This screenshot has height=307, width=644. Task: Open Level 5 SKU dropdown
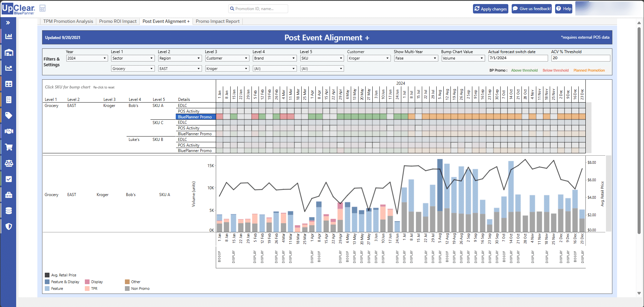point(322,58)
